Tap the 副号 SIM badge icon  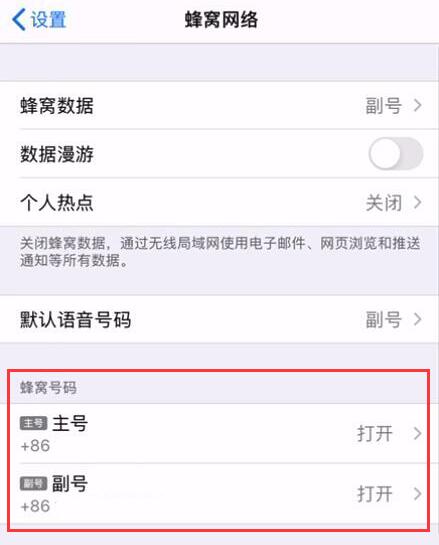[x=33, y=483]
